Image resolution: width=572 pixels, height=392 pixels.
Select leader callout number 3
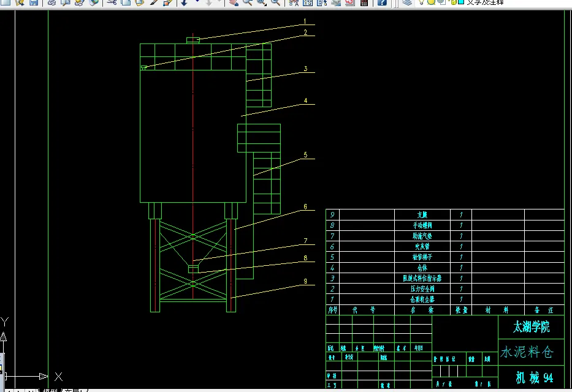coord(305,69)
